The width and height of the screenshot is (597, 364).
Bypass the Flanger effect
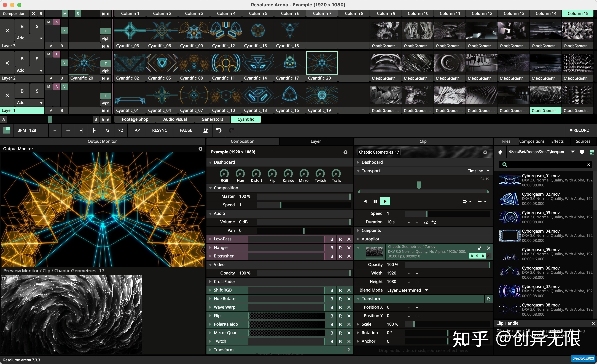332,248
